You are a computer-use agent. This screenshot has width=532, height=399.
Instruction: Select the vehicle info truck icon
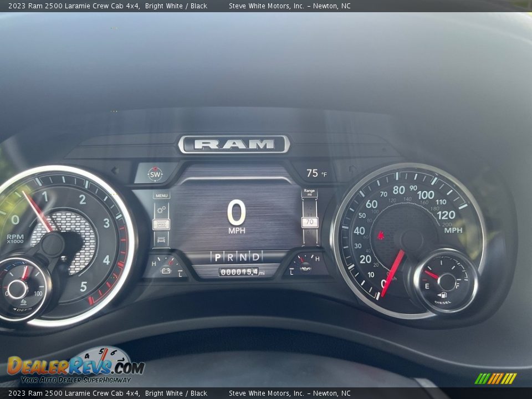tap(161, 239)
